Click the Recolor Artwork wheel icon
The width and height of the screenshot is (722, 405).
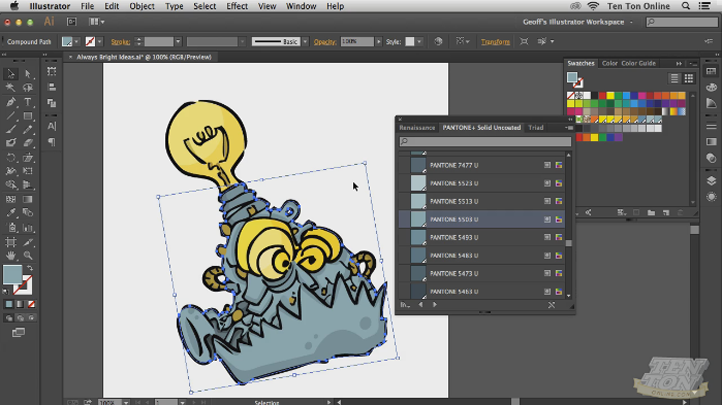pos(438,41)
